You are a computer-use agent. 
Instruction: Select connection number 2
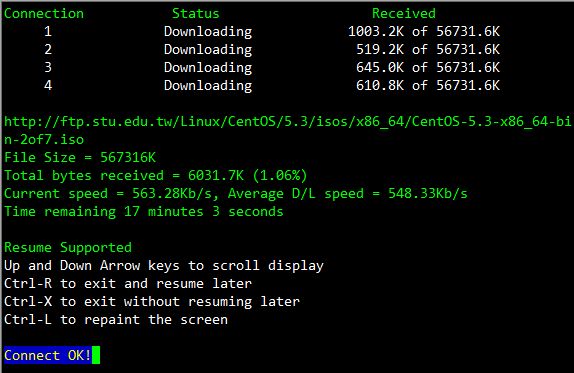pyautogui.click(x=48, y=49)
